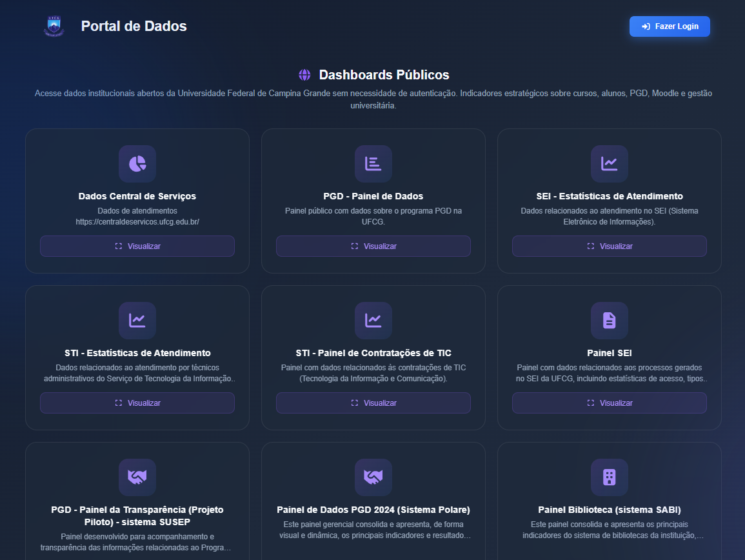Click the Fazer Login button
The width and height of the screenshot is (745, 560).
point(670,26)
